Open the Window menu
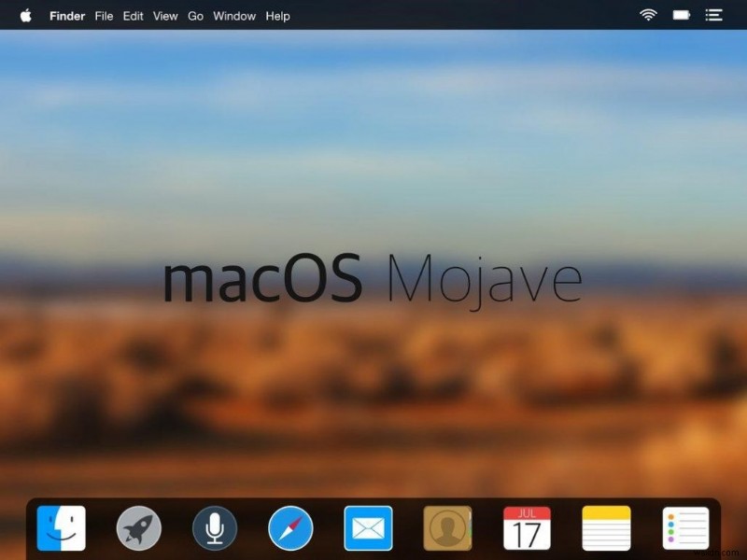747x560 pixels. coord(233,16)
